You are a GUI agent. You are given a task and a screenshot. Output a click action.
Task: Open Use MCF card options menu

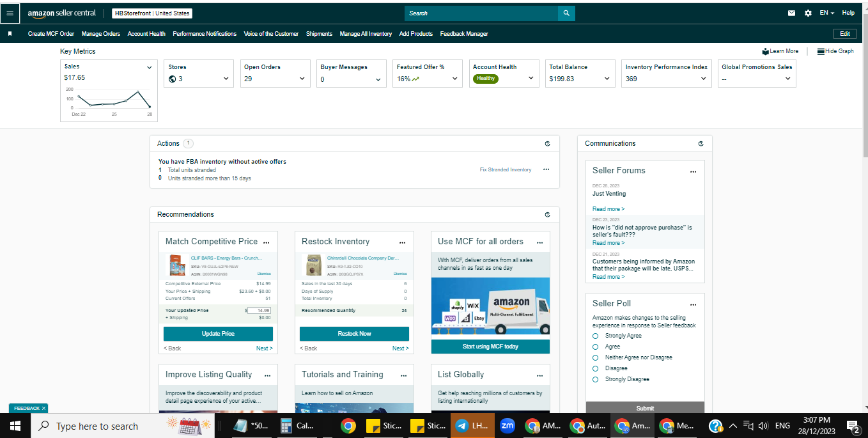click(x=539, y=243)
